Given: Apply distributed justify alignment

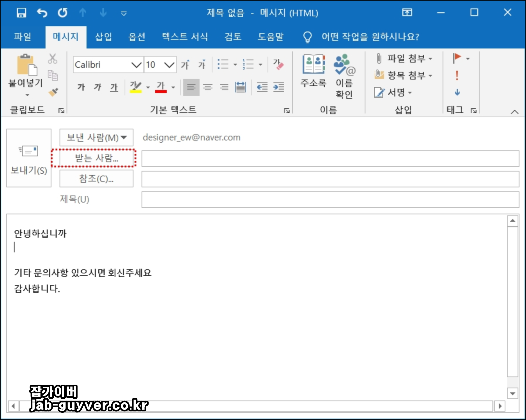Looking at the screenshot, I should pyautogui.click(x=240, y=87).
